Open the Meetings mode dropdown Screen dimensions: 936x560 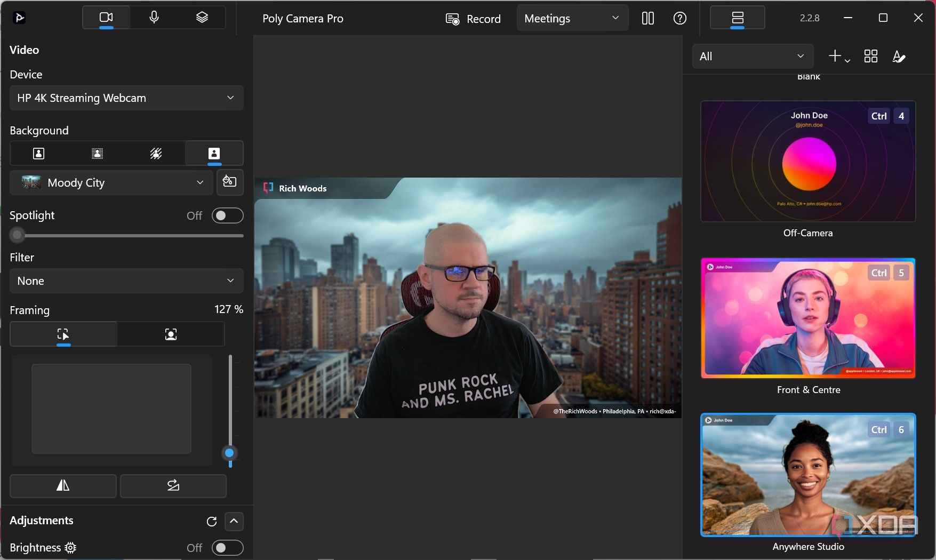point(572,19)
